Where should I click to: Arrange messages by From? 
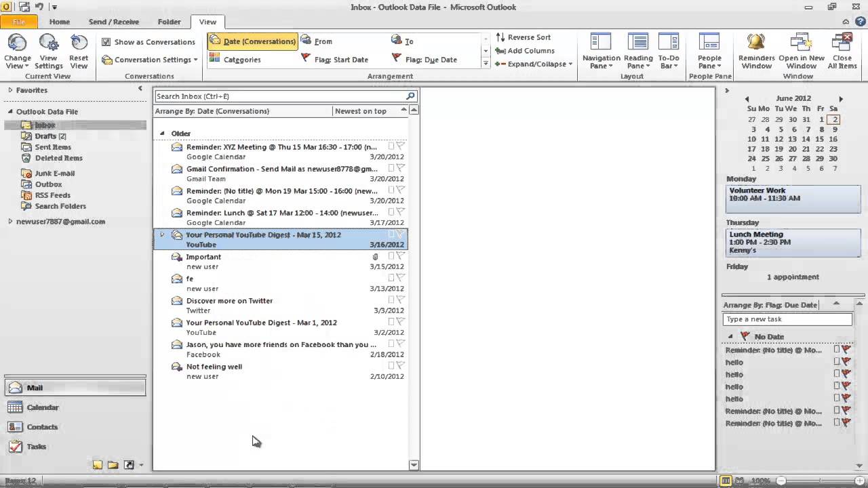click(316, 41)
